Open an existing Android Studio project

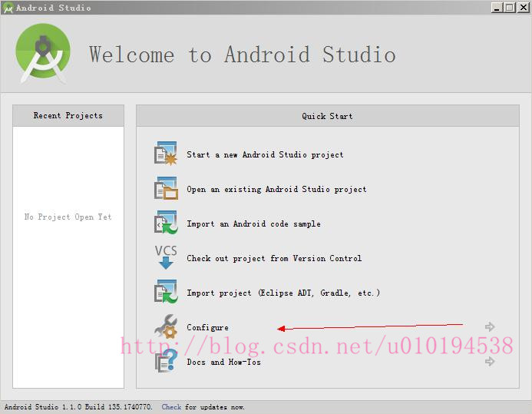click(x=276, y=189)
